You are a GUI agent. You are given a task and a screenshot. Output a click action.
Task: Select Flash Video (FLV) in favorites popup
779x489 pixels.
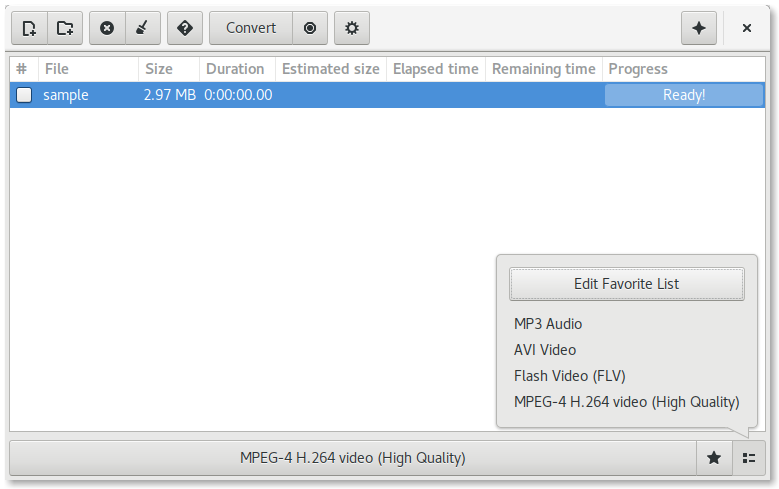coord(569,376)
